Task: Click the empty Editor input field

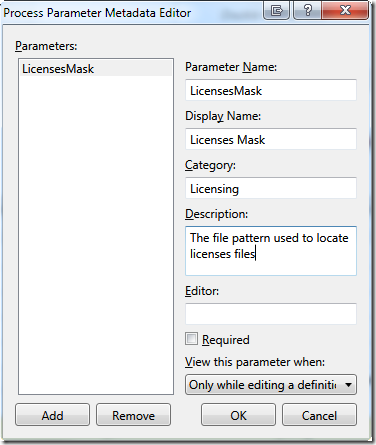Action: coord(271,314)
